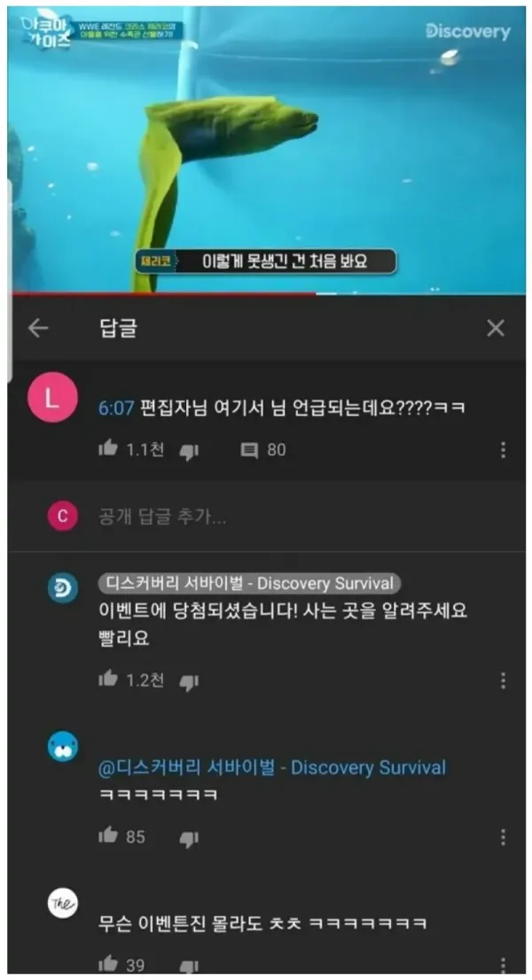Like the comment with 1.1천 likes

click(108, 448)
